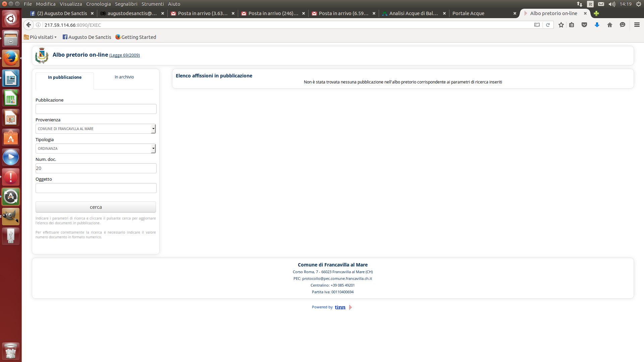Open the Segnalibri menu
Screen dimensions: 644x362
126,4
